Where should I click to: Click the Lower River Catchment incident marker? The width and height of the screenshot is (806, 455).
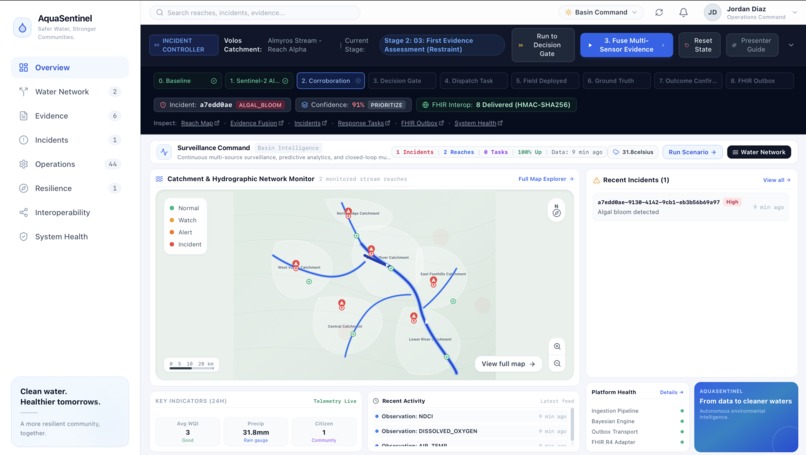[414, 318]
